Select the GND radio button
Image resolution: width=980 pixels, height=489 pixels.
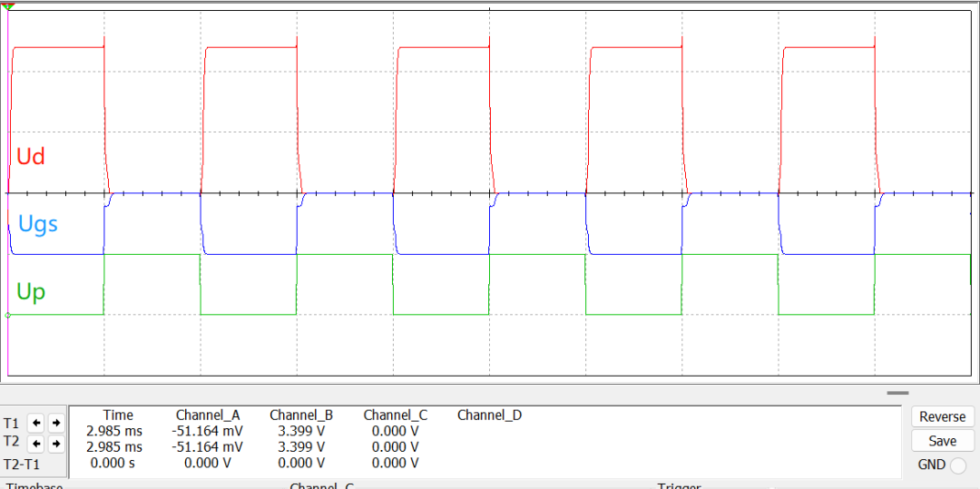957,465
